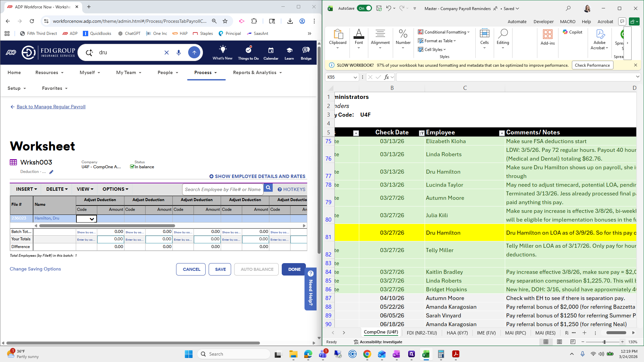Expand the INSERT menu in worksheet toolbar
This screenshot has height=362, width=644.
point(26,189)
